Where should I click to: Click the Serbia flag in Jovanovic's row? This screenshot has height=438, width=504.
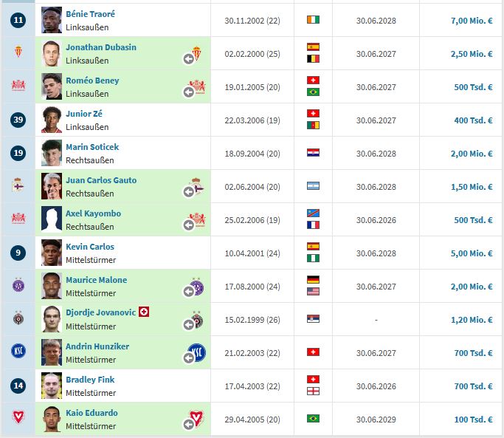coord(313,320)
